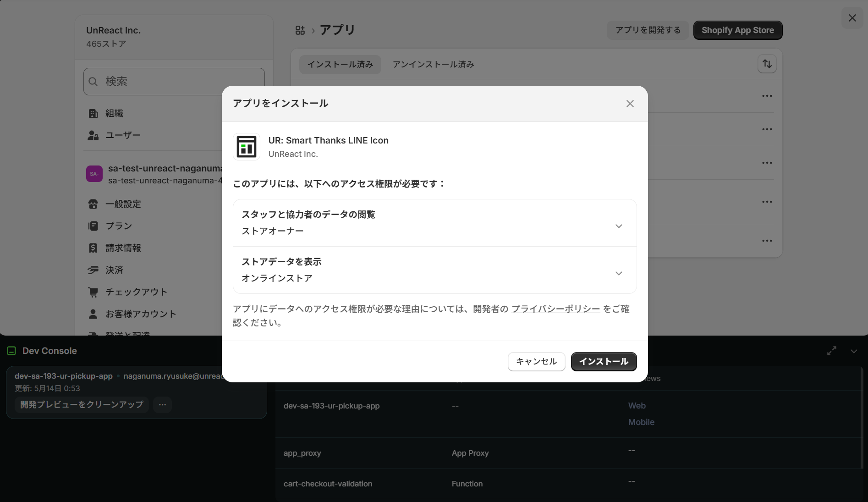Click the sort arrows icon in apps list
Image resolution: width=868 pixels, height=502 pixels.
767,64
